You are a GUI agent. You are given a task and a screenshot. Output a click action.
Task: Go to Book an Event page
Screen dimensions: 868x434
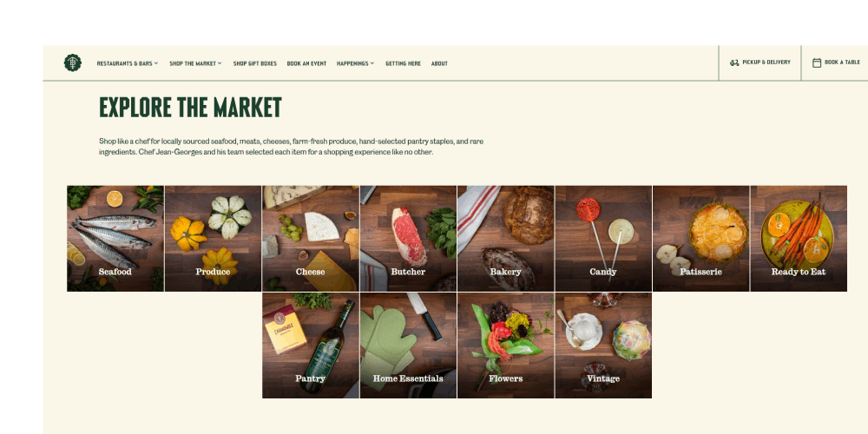pos(306,63)
